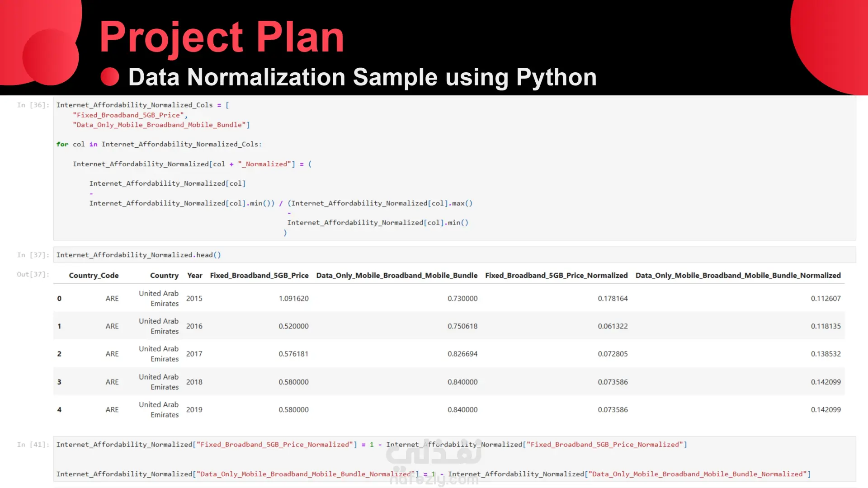Click the Country_Code column header
Viewport: 868px width, 488px height.
(94, 276)
